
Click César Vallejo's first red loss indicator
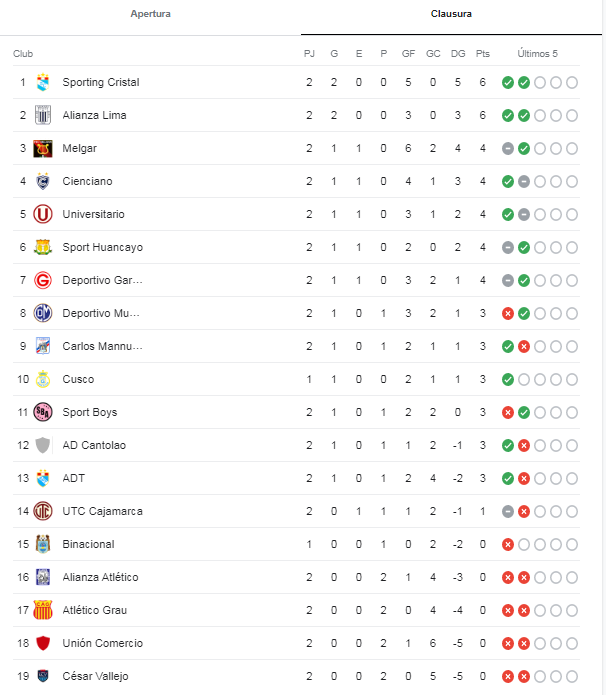pos(508,676)
